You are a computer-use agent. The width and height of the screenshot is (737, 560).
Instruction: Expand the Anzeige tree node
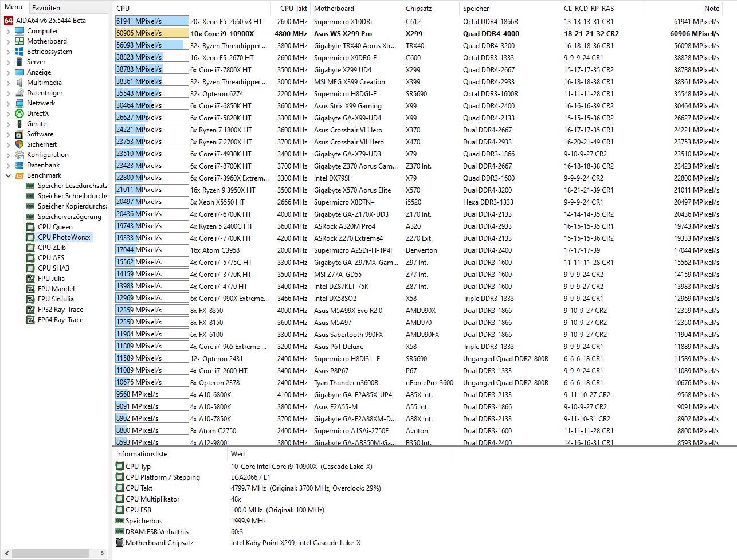[x=8, y=72]
